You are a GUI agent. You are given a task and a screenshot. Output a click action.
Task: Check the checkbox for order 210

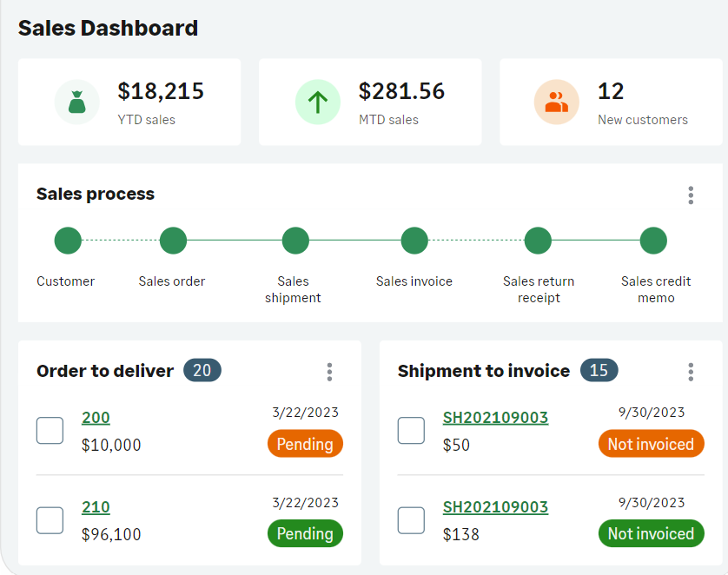(x=50, y=519)
